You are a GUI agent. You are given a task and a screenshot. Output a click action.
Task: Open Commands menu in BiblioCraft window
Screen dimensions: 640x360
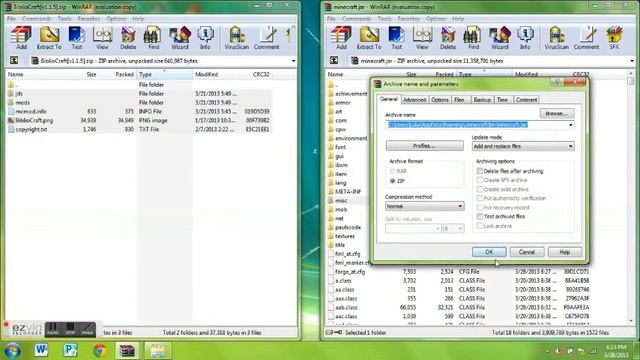(x=37, y=19)
